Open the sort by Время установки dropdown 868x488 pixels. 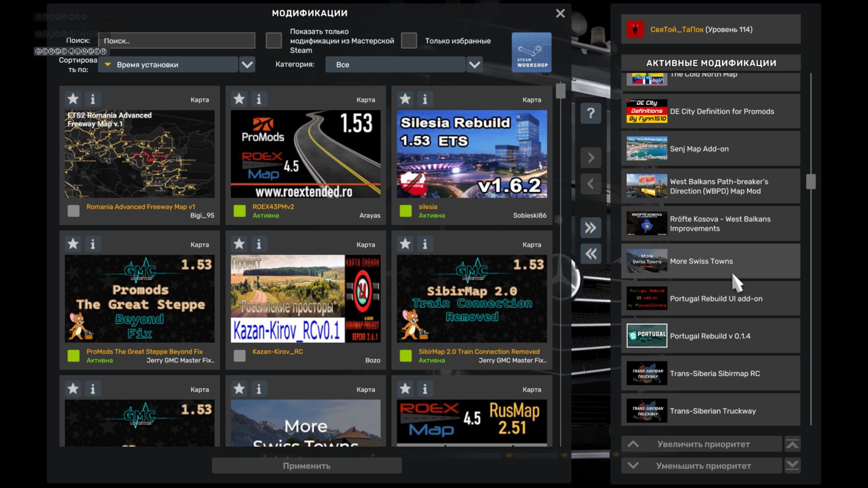pos(168,65)
